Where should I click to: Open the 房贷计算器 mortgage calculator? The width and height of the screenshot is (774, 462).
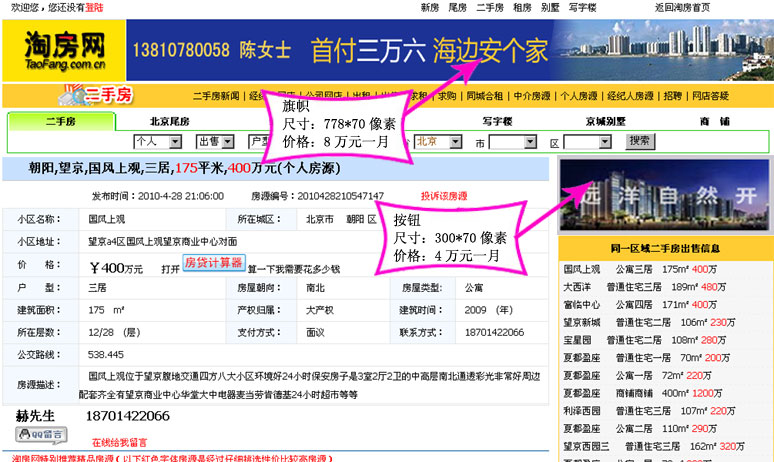pos(213,263)
